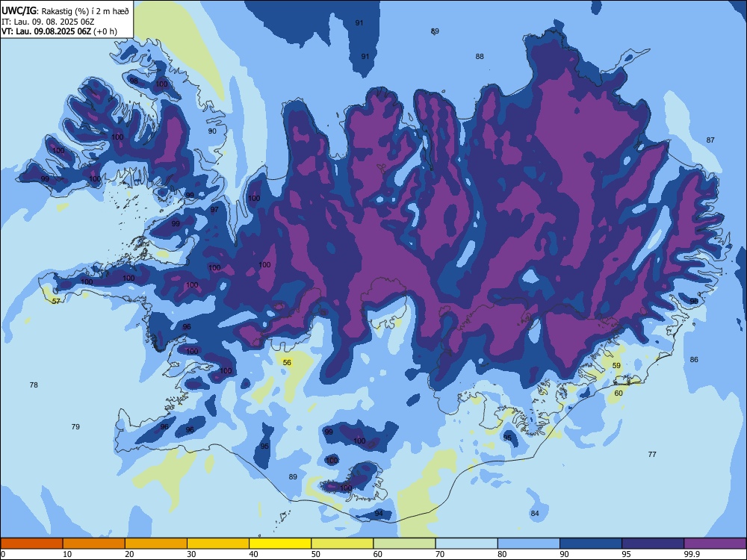Click the legend tick label 0
The height and width of the screenshot is (560, 747).
[3, 554]
